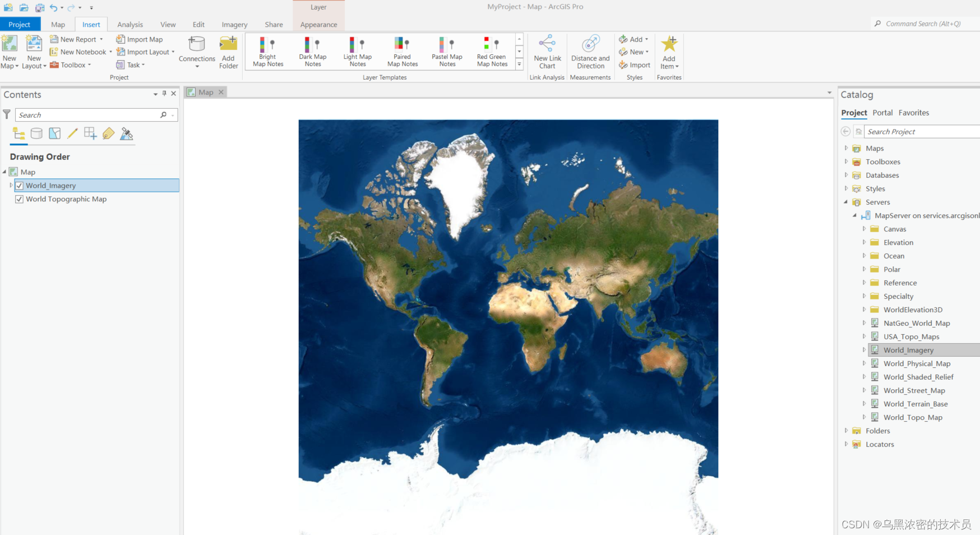Click List By Snapping icon
The image size is (980, 535).
coord(90,133)
